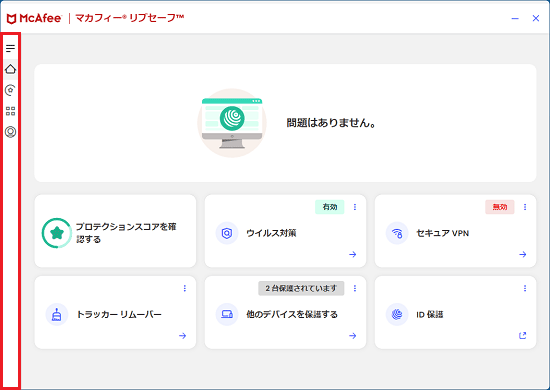Click the セキュア VPN wifi-lock icon
550x390 pixels.
(x=397, y=233)
